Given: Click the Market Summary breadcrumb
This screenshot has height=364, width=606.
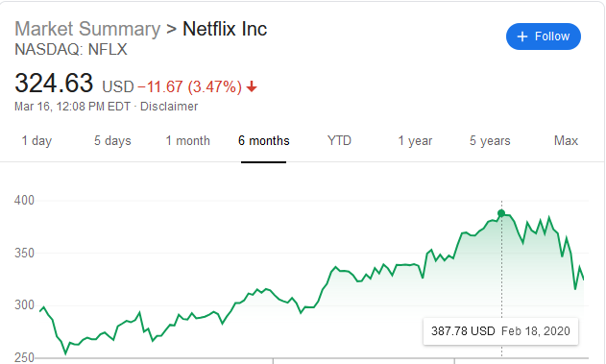Looking at the screenshot, I should click(x=87, y=29).
